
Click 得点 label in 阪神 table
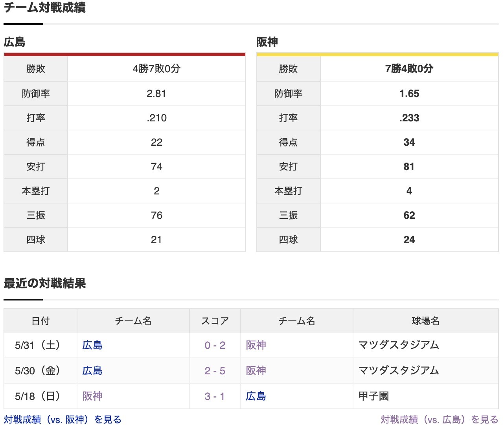pos(289,142)
